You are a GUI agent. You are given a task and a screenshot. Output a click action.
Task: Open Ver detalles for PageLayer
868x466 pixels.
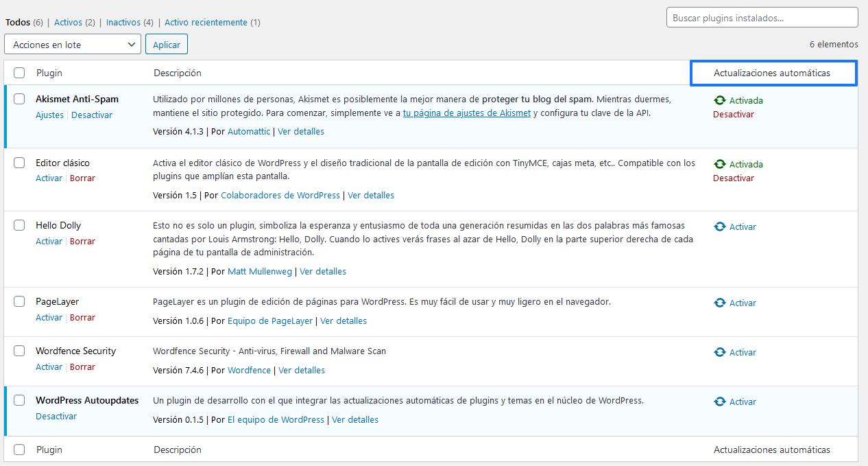coord(343,321)
